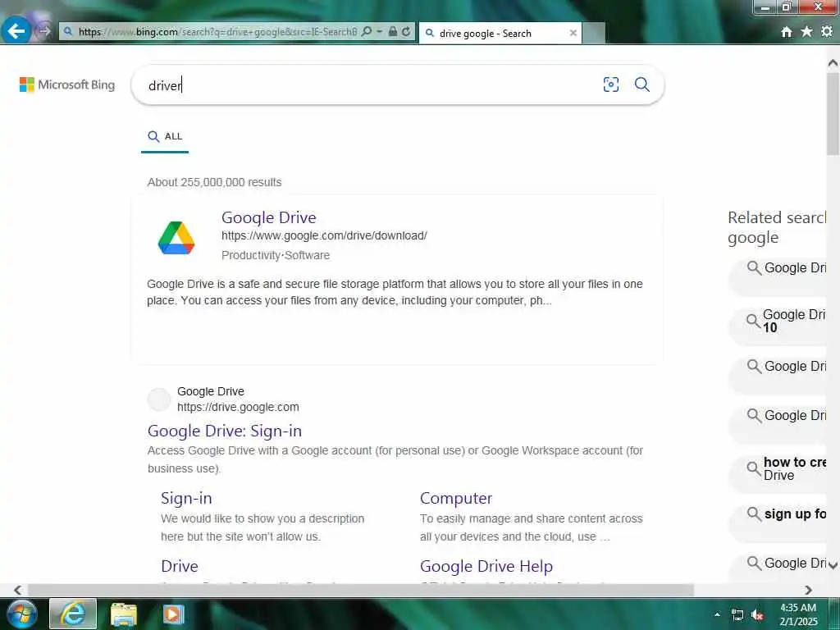Viewport: 840px width, 630px height.
Task: Click the horizontal scrollbar left arrow
Action: point(18,590)
